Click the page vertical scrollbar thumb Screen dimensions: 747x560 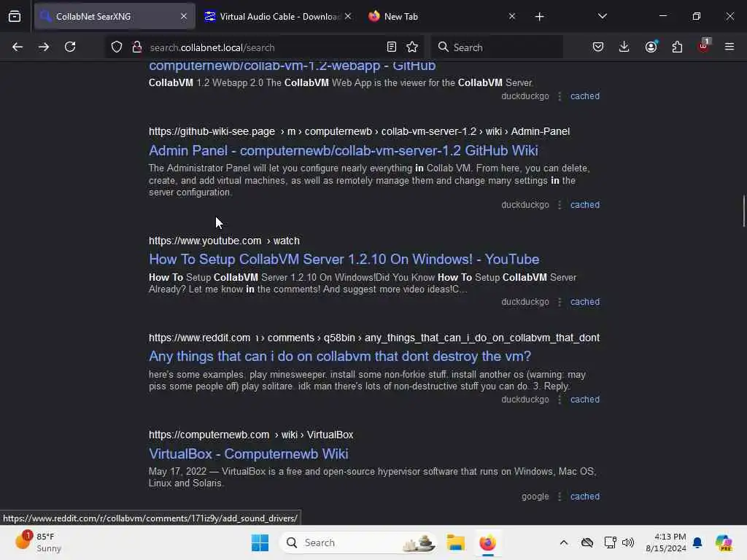coord(743,211)
